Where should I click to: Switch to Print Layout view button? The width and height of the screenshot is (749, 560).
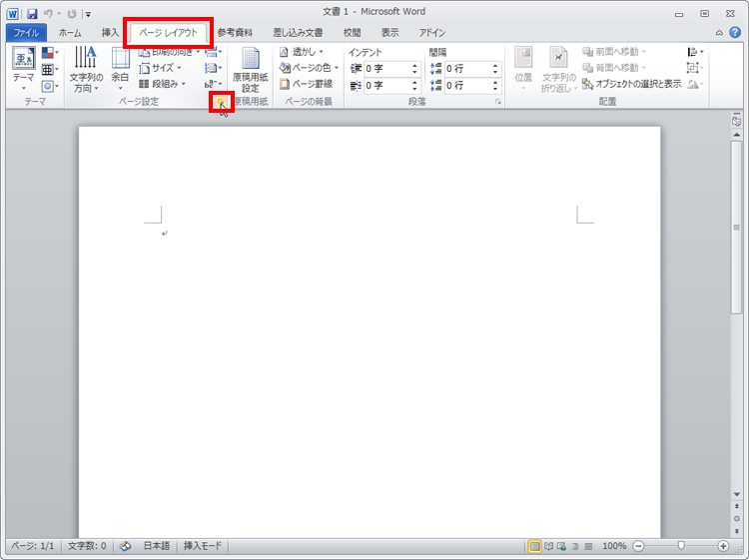point(535,546)
